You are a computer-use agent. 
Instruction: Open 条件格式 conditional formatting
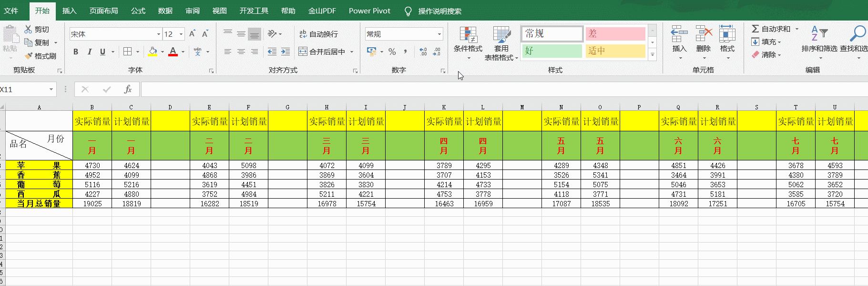pos(468,43)
